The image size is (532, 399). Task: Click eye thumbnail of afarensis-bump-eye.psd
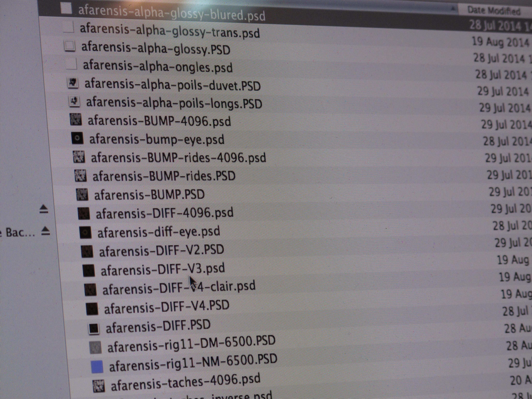pyautogui.click(x=77, y=138)
